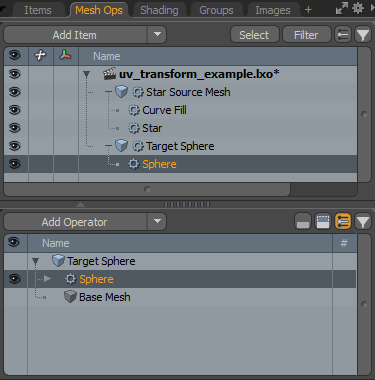The width and height of the screenshot is (375, 380).
Task: Open the Add Operator dropdown arrow
Action: point(157,221)
